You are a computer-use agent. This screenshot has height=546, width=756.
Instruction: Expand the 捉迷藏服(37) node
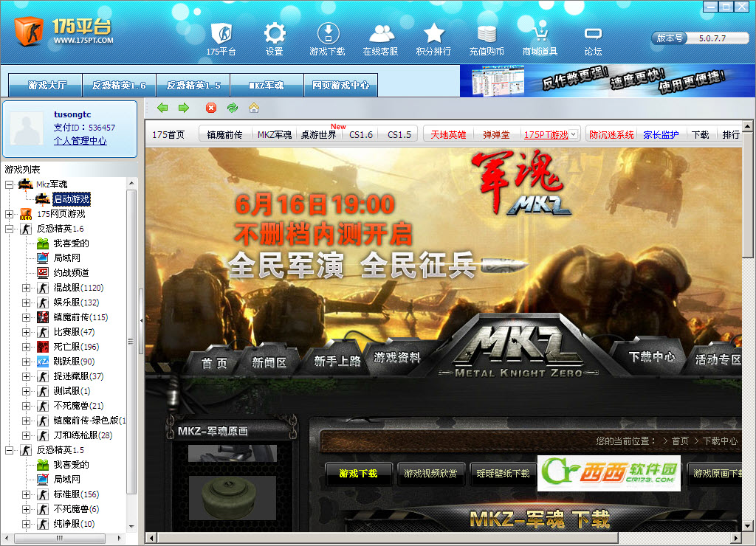pyautogui.click(x=26, y=376)
